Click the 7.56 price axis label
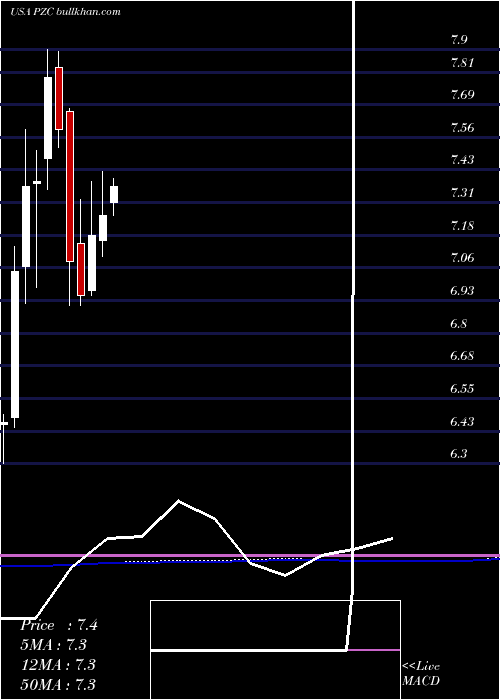This screenshot has height=700, width=500. tap(462, 128)
